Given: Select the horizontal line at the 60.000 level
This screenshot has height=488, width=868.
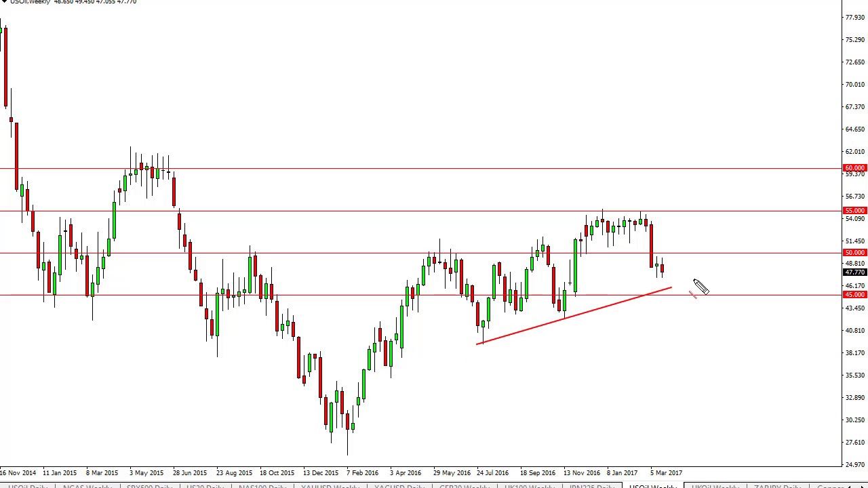Looking at the screenshot, I should [420, 168].
